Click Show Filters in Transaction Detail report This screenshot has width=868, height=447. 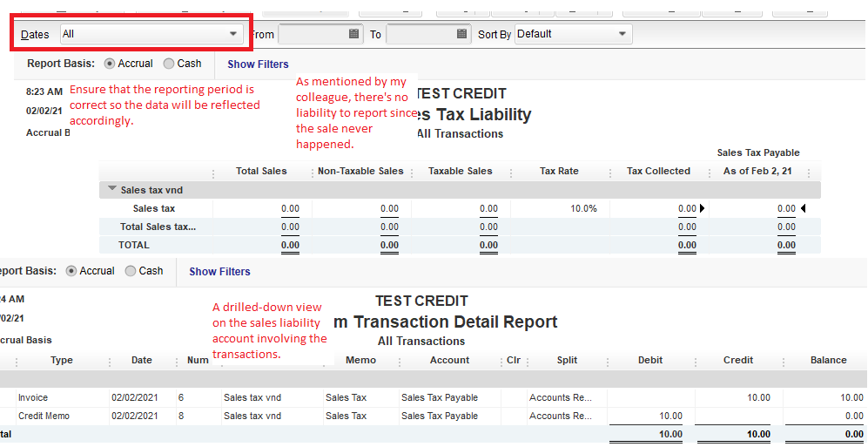coord(219,271)
